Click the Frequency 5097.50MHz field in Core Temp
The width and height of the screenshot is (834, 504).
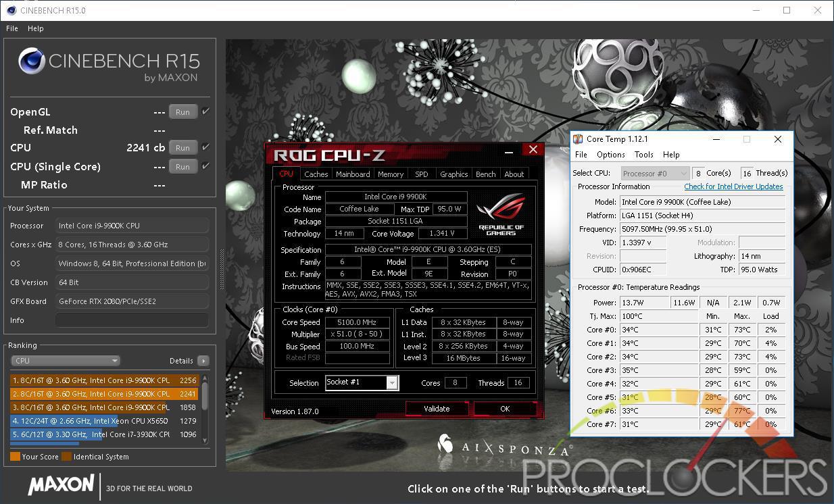[x=702, y=229]
